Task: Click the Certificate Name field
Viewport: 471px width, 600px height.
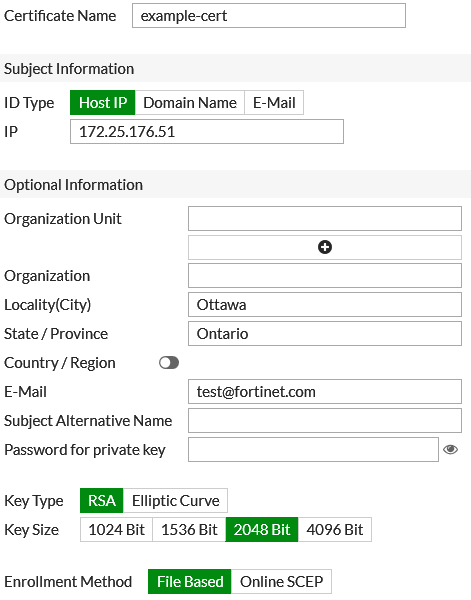Action: pos(269,16)
